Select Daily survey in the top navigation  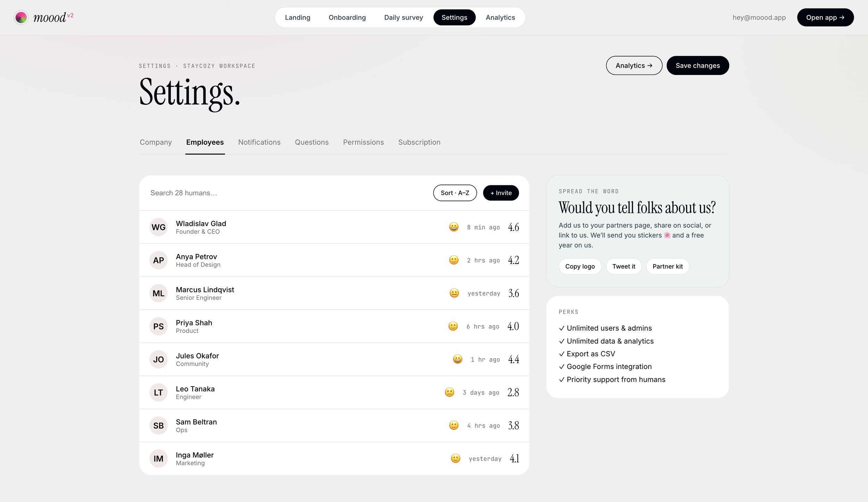coord(403,17)
